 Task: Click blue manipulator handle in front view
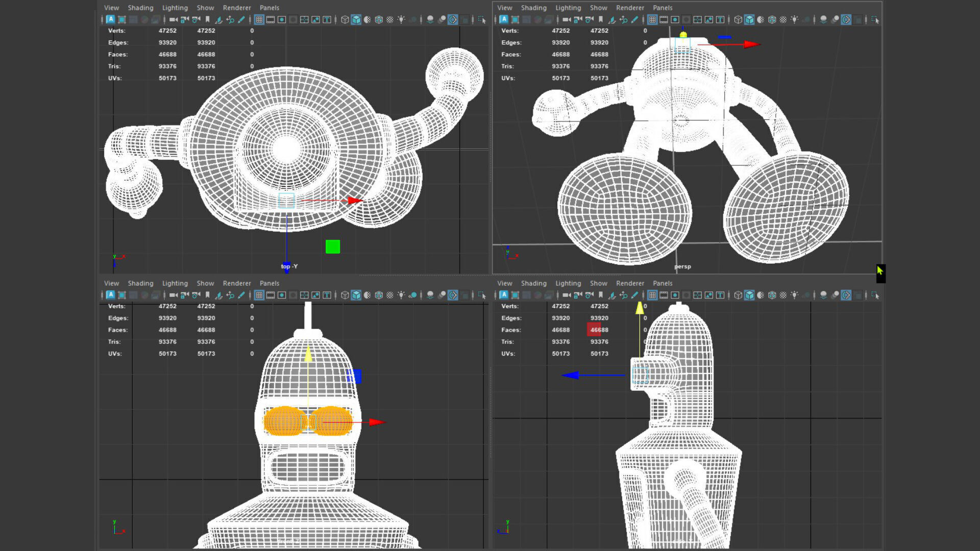point(355,377)
